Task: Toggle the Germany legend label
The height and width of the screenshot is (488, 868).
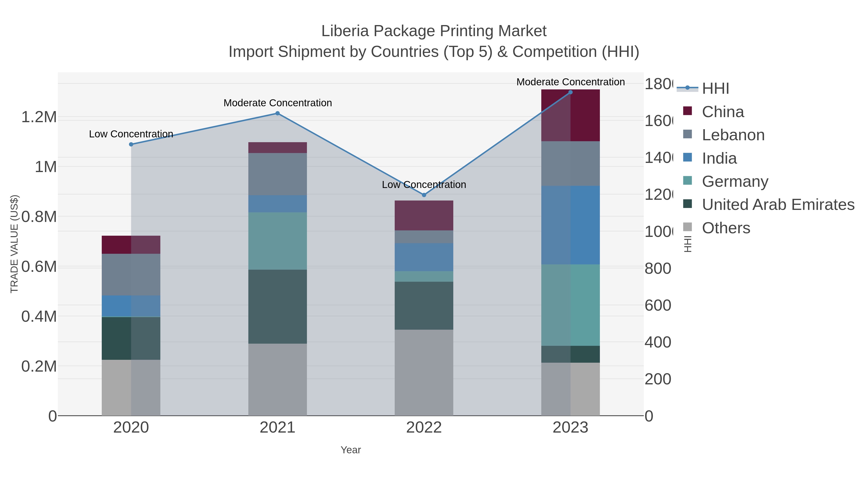Action: point(735,181)
